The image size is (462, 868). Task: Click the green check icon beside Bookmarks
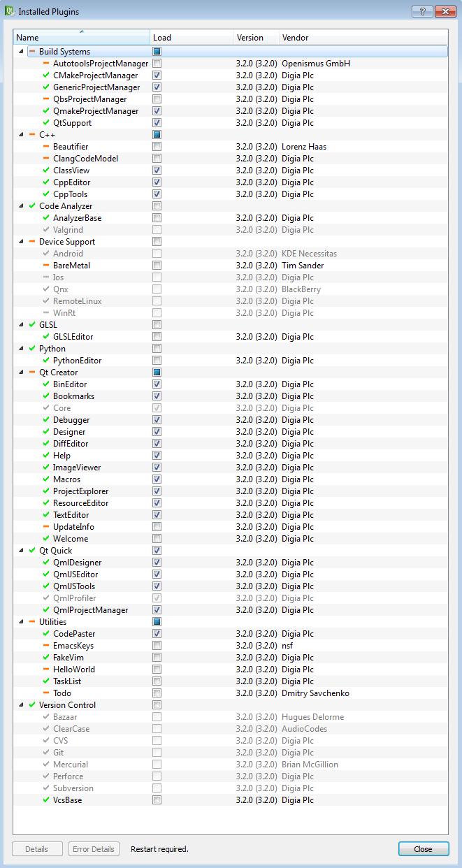46,396
